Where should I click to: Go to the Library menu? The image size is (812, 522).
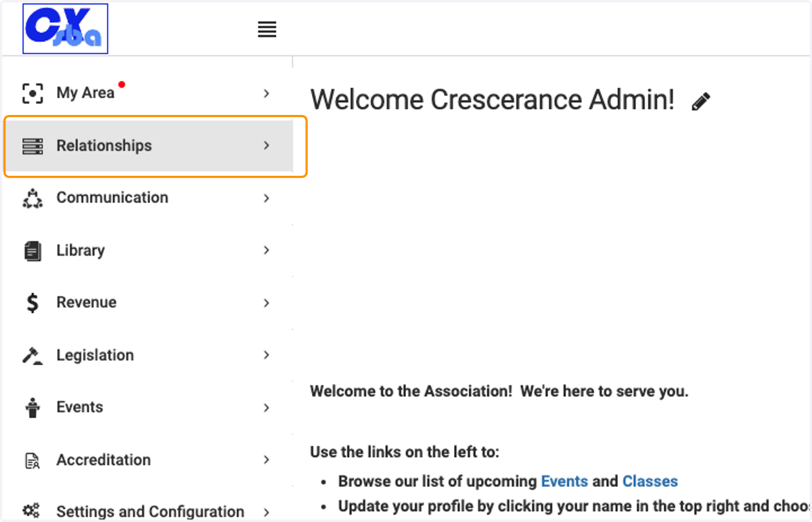tap(148, 250)
